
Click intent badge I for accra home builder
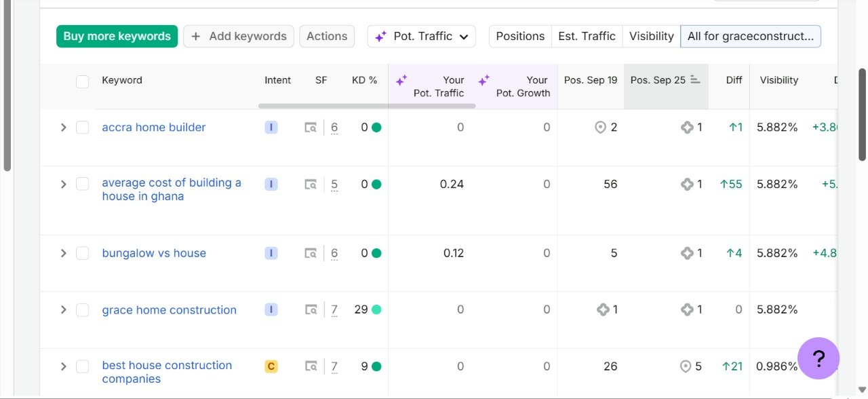pyautogui.click(x=271, y=127)
